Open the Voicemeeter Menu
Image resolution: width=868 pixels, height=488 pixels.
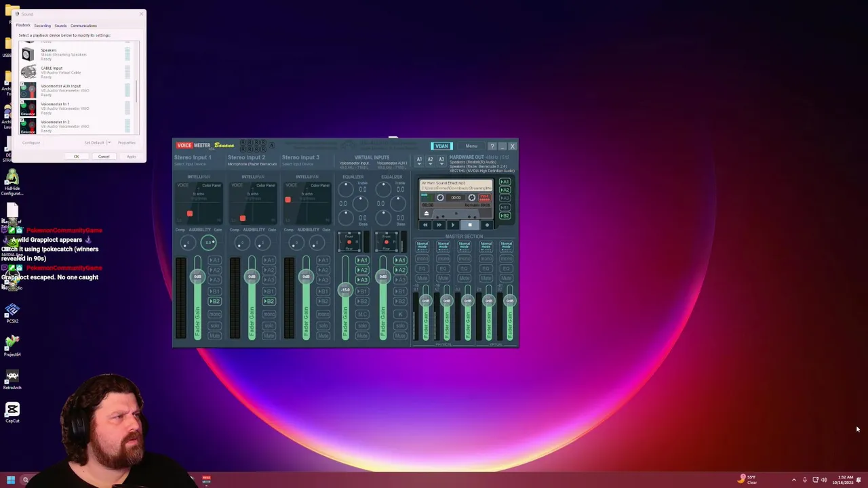(471, 146)
